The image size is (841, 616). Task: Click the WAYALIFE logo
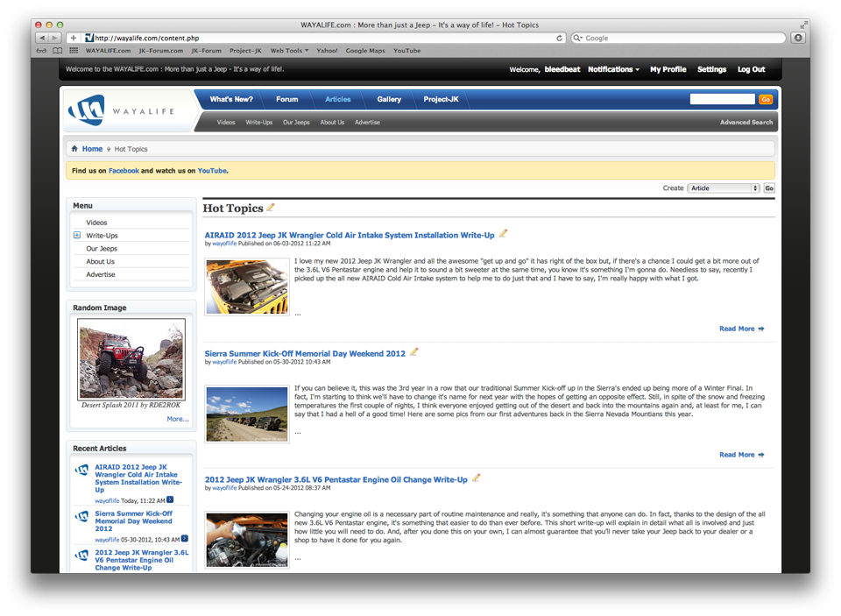point(121,110)
